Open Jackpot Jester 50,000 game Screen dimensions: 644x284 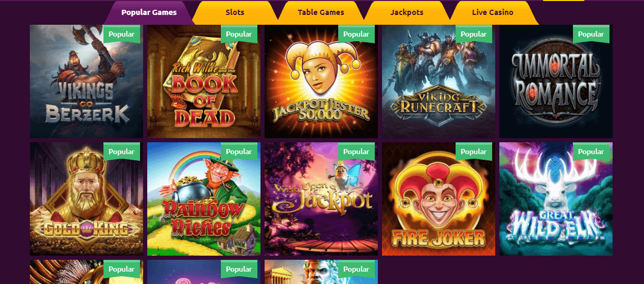pos(321,81)
